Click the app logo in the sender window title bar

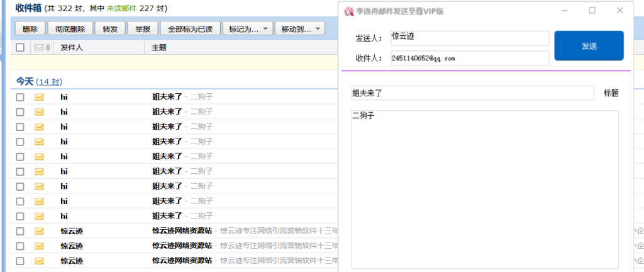coord(348,11)
